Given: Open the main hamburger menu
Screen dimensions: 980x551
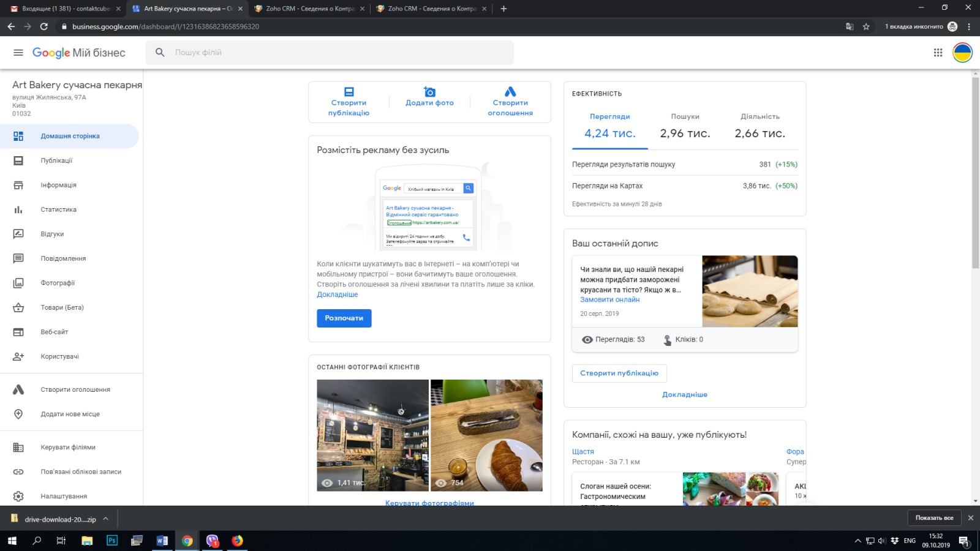Looking at the screenshot, I should pyautogui.click(x=18, y=53).
